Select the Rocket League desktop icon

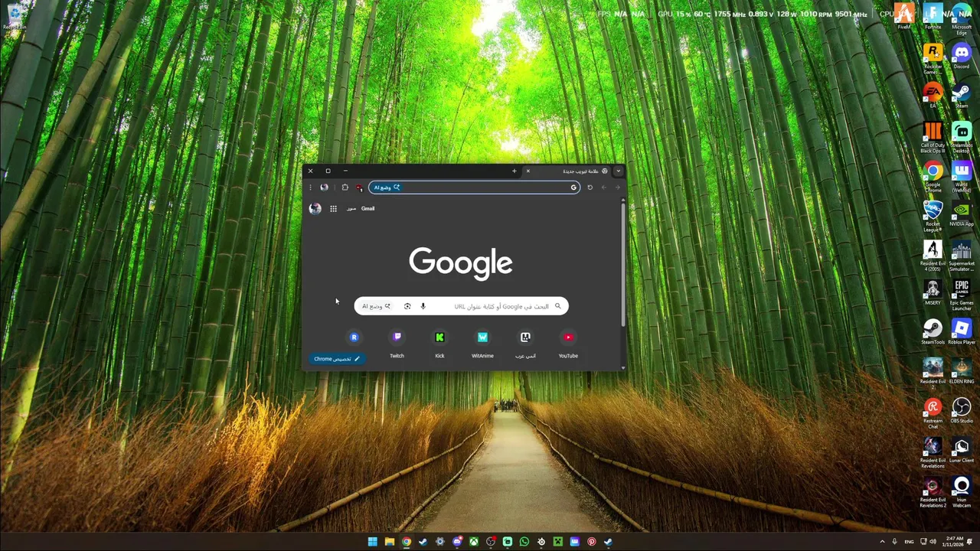933,217
